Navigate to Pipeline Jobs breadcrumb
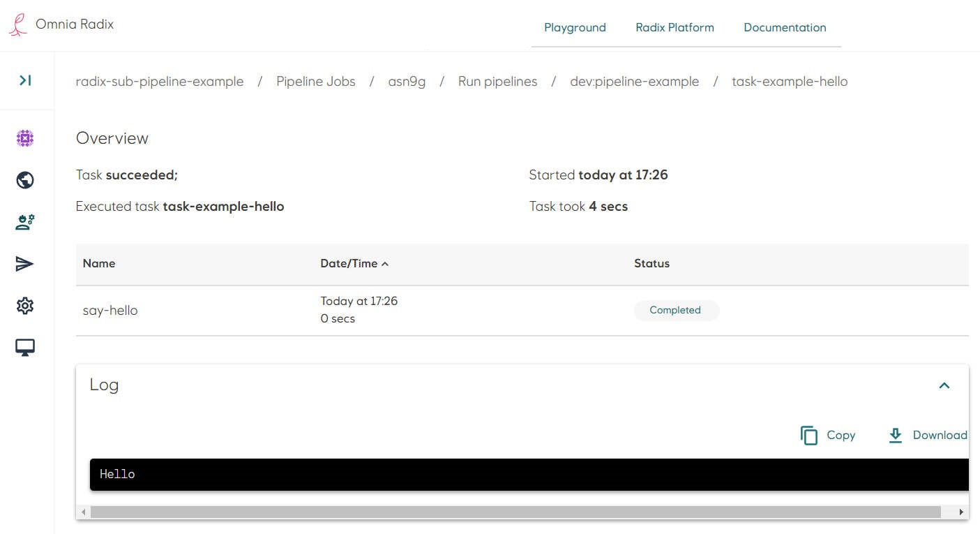This screenshot has width=980, height=534. pyautogui.click(x=315, y=82)
